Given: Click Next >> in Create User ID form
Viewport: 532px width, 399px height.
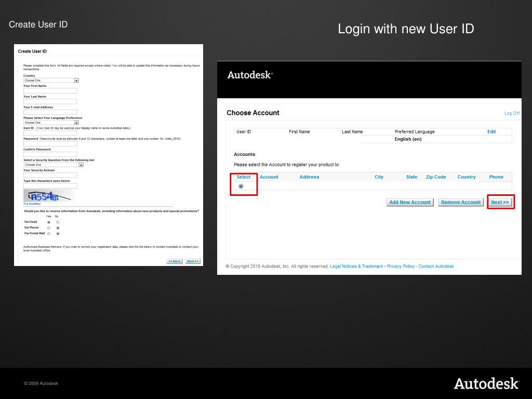Looking at the screenshot, I should point(193,261).
